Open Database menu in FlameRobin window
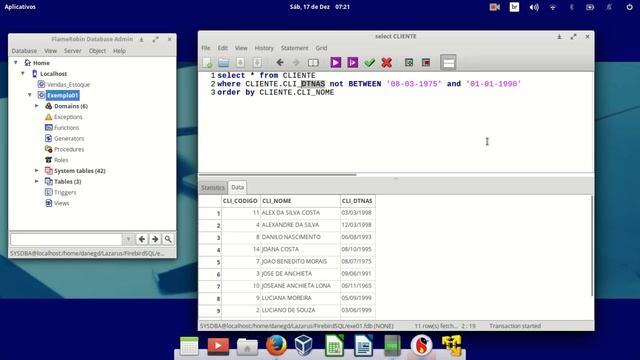Screen dimensions: 640x360 click(x=24, y=51)
